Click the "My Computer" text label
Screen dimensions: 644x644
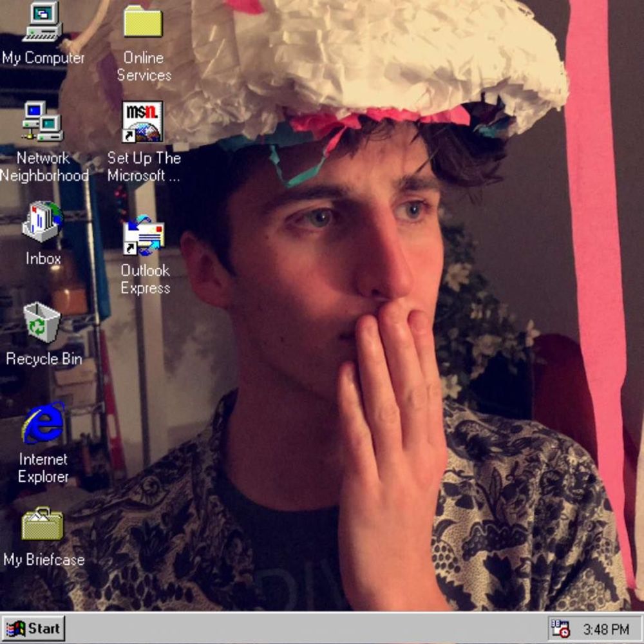(x=43, y=58)
